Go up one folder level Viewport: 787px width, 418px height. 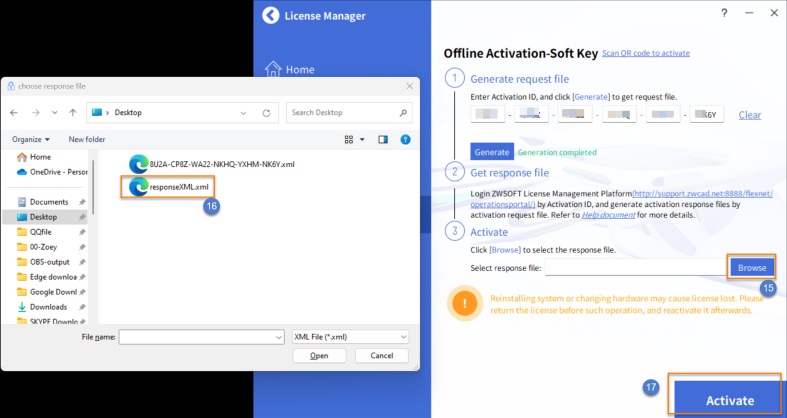(73, 113)
